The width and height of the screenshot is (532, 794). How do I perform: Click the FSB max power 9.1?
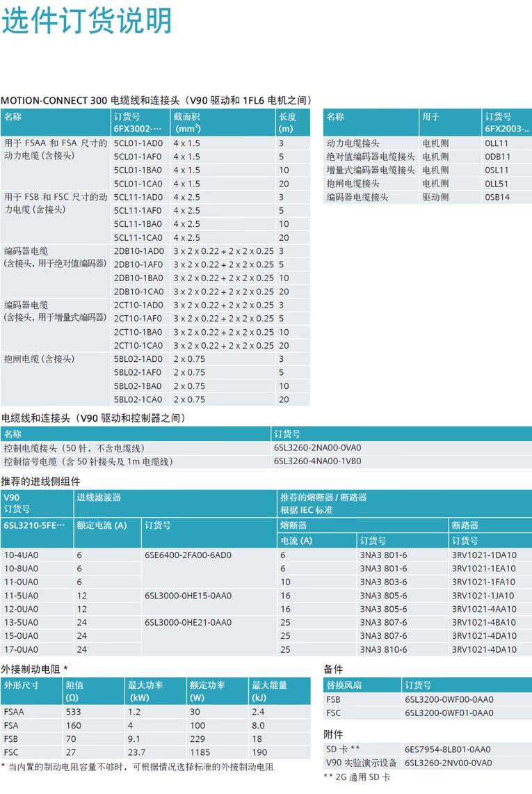(134, 739)
